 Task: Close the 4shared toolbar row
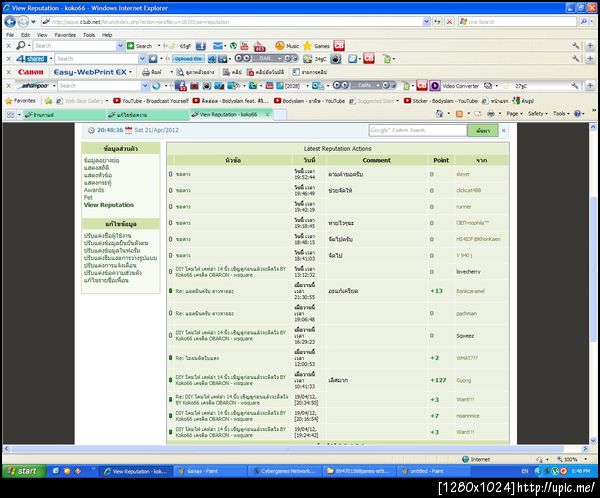(9, 59)
